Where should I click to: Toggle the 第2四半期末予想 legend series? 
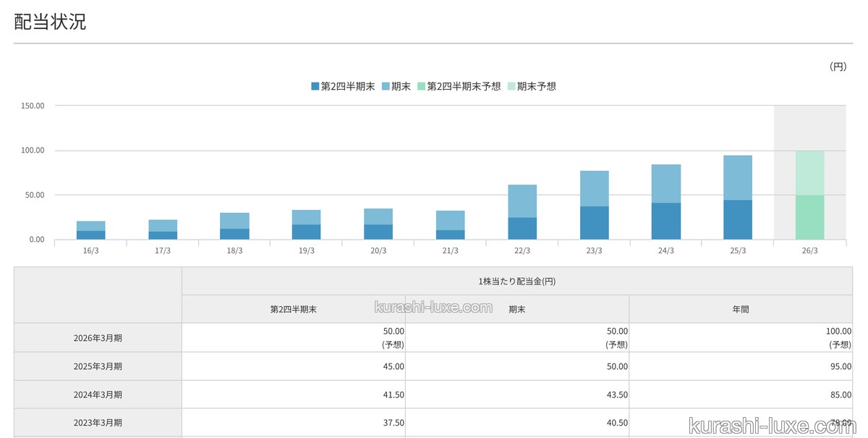click(459, 86)
